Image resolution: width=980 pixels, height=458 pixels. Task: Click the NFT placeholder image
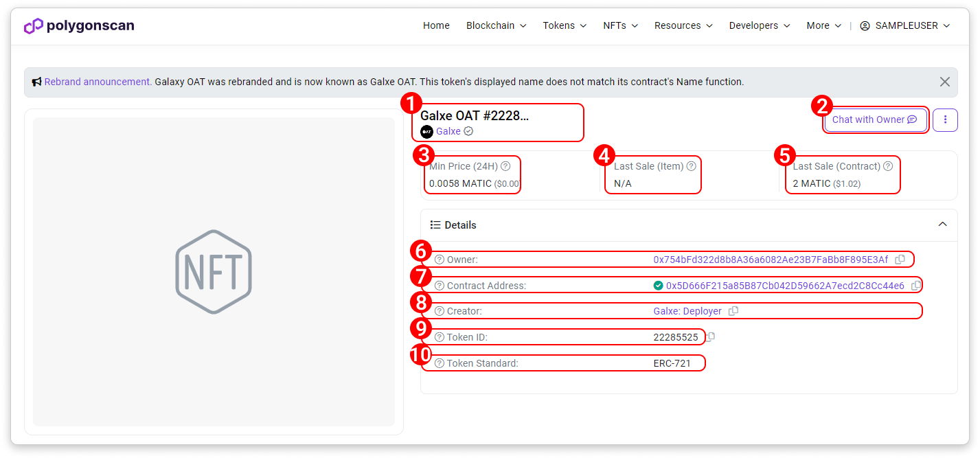[214, 272]
